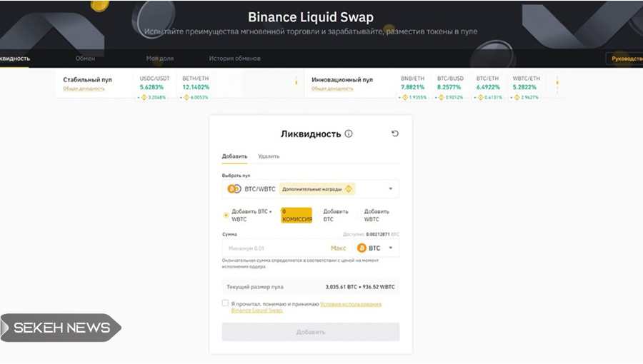Click the BNB reward icon under BETH/ETH
The height and width of the screenshot is (364, 643).
[x=186, y=98]
